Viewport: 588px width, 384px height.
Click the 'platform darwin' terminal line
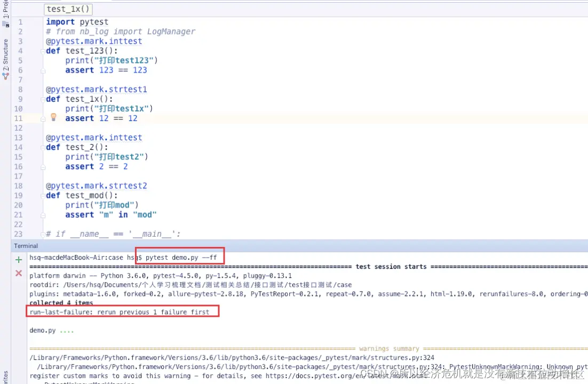161,276
